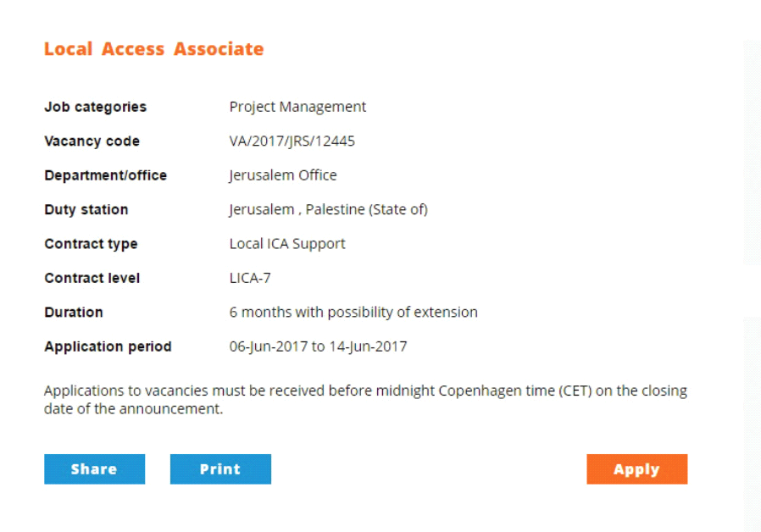Click the Vacancy code label
The image size is (761, 532).
[x=92, y=141]
